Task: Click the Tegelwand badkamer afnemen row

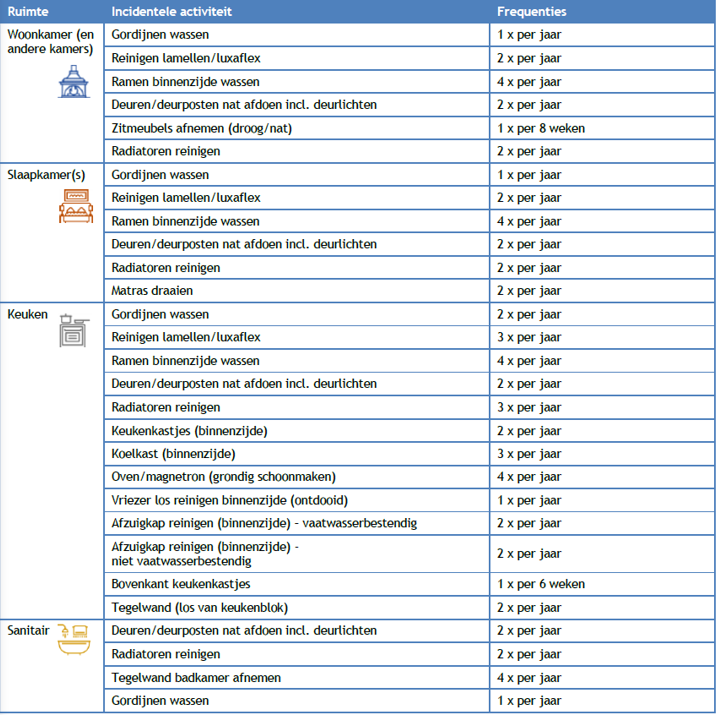Action: pos(196,677)
